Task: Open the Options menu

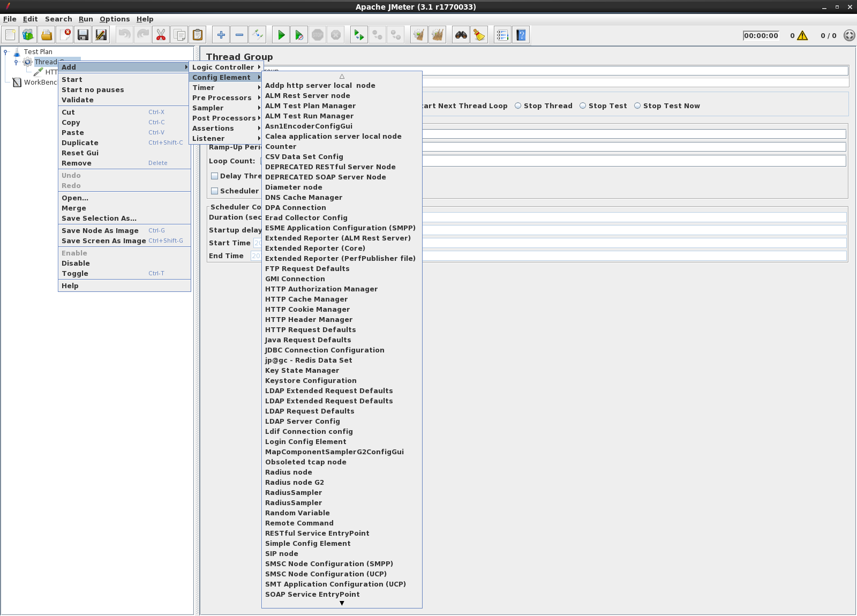Action: pos(115,19)
